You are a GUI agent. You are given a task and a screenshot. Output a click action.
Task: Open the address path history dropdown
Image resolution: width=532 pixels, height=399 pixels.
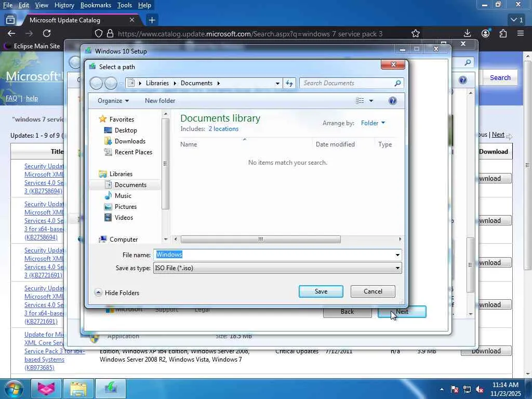pyautogui.click(x=277, y=83)
